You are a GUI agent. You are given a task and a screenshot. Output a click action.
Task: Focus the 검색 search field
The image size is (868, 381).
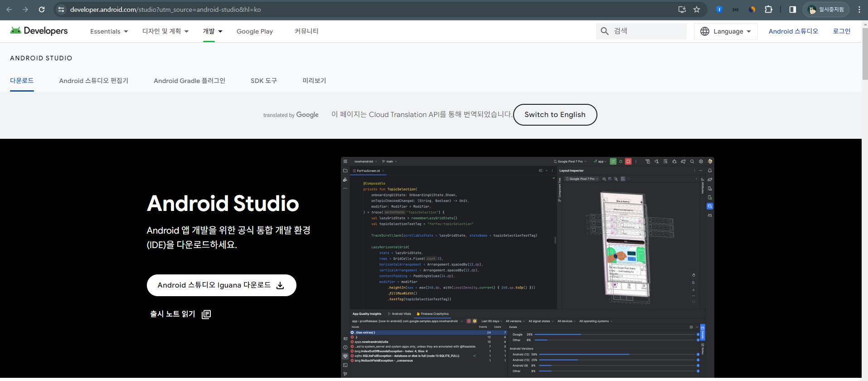tap(641, 31)
